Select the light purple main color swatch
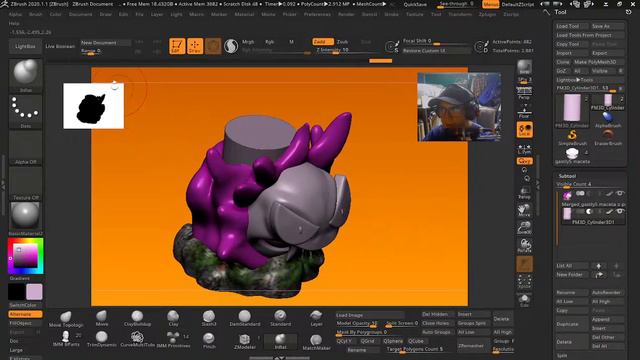 [x=34, y=292]
